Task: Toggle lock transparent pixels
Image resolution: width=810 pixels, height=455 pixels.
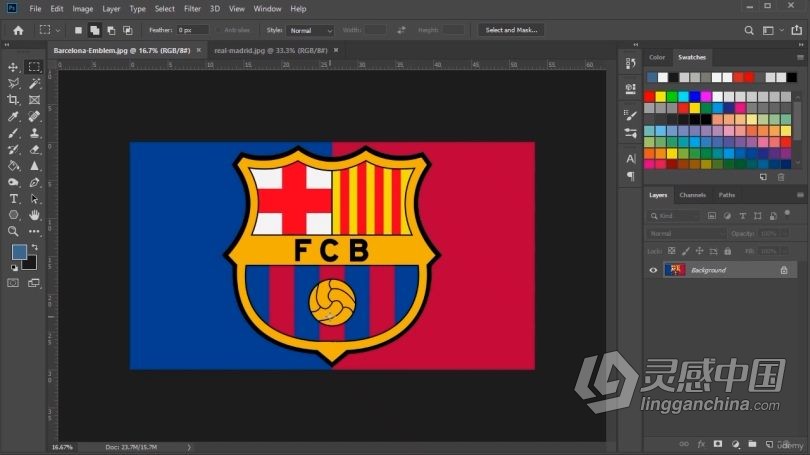Action: [672, 251]
